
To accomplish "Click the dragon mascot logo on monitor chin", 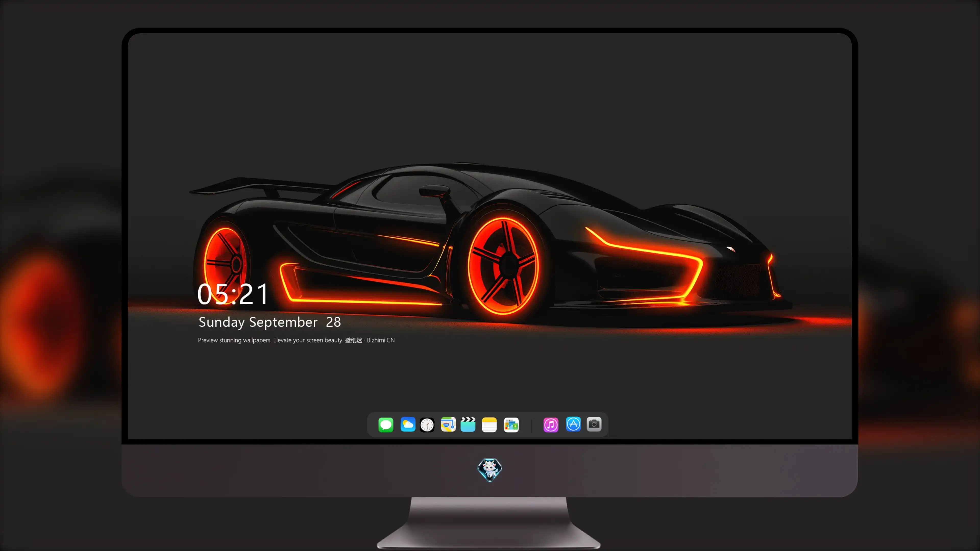I will coord(490,470).
